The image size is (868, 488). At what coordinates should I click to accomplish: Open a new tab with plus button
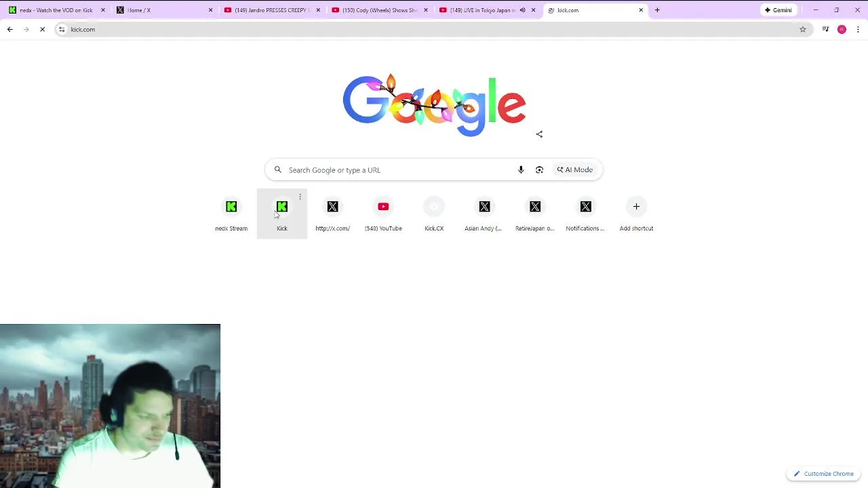point(657,10)
